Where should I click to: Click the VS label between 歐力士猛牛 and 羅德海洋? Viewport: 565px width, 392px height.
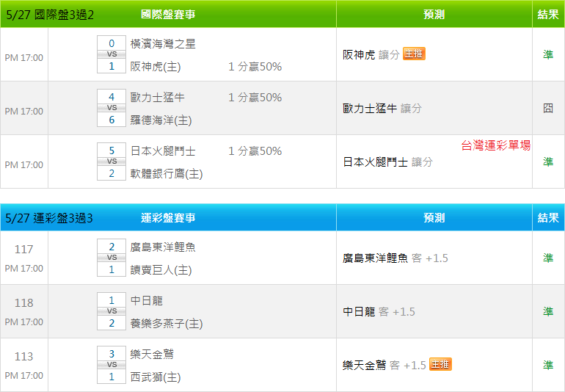click(x=112, y=108)
